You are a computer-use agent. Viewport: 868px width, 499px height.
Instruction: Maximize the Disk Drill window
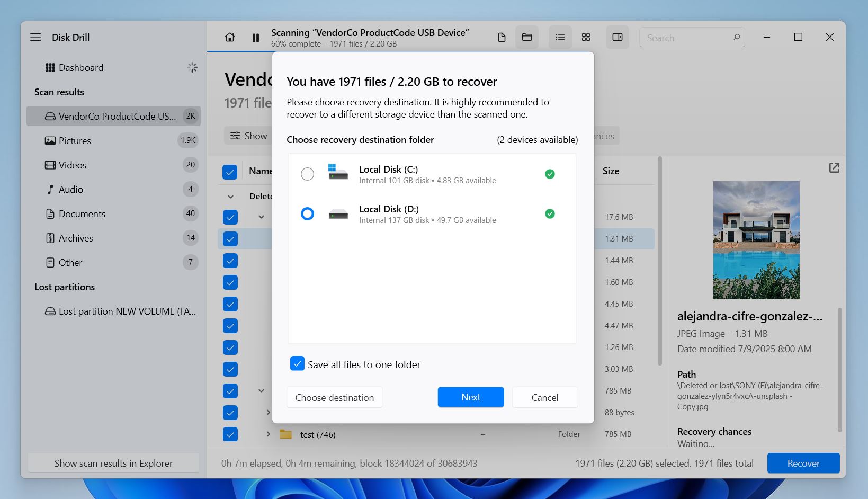(798, 37)
